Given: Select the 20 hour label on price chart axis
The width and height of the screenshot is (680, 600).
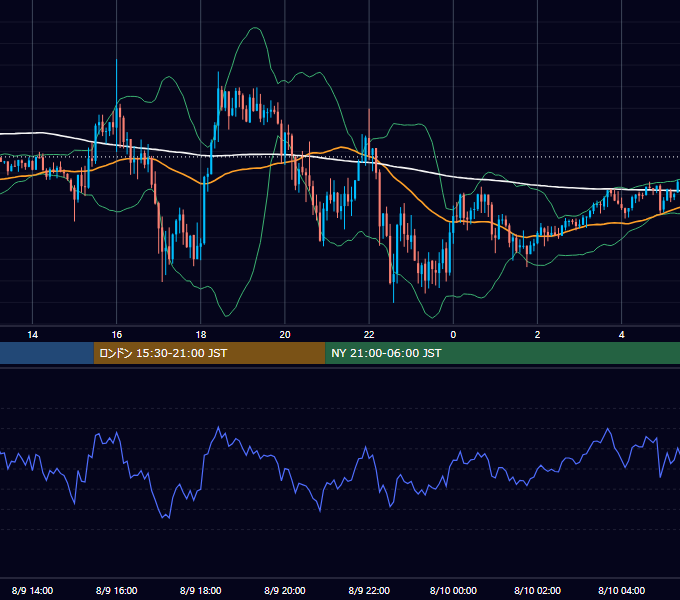Looking at the screenshot, I should [x=285, y=335].
